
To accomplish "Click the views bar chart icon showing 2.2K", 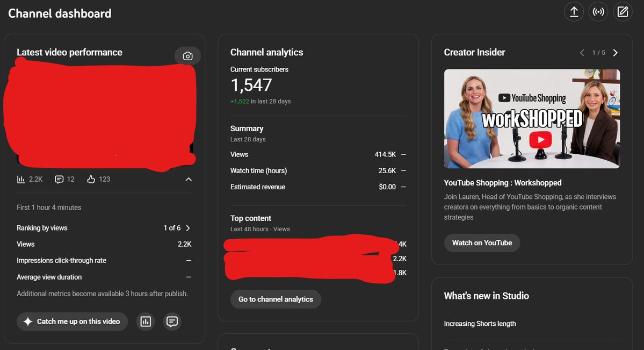I will coord(21,180).
